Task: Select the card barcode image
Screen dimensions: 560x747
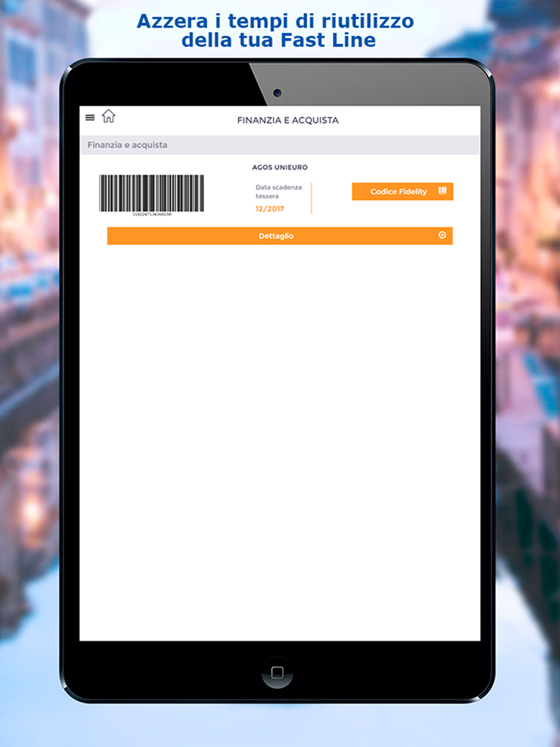Action: click(152, 193)
